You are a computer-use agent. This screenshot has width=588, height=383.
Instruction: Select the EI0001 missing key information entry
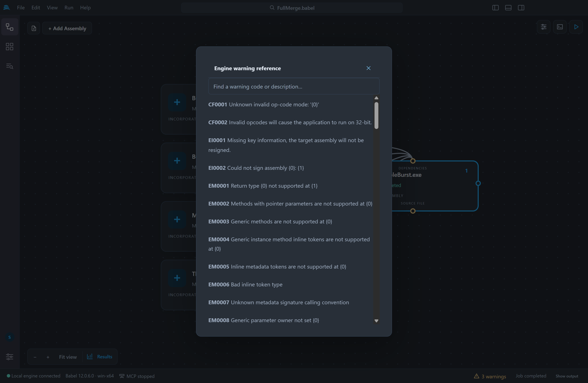286,145
